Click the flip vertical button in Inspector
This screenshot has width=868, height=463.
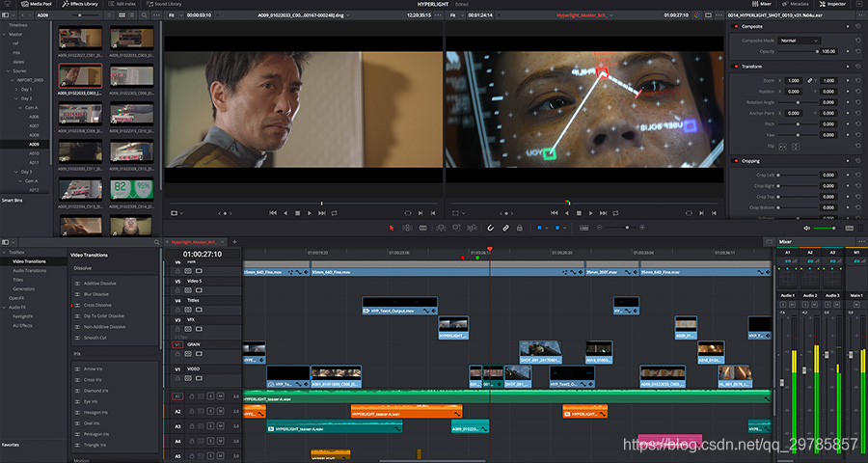[796, 147]
